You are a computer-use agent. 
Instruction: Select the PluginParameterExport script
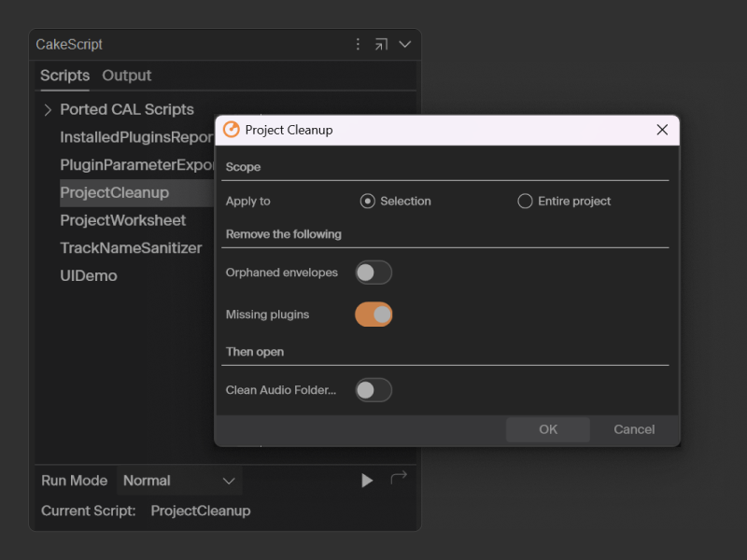(x=136, y=165)
